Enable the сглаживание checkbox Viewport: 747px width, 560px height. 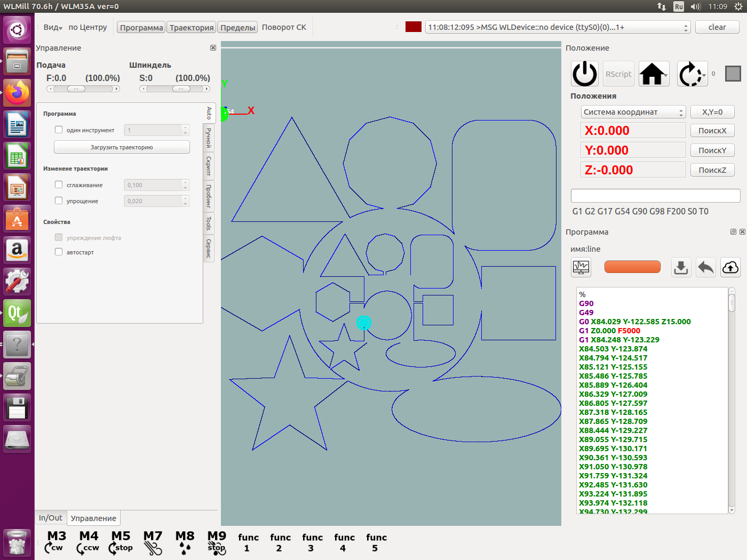59,185
